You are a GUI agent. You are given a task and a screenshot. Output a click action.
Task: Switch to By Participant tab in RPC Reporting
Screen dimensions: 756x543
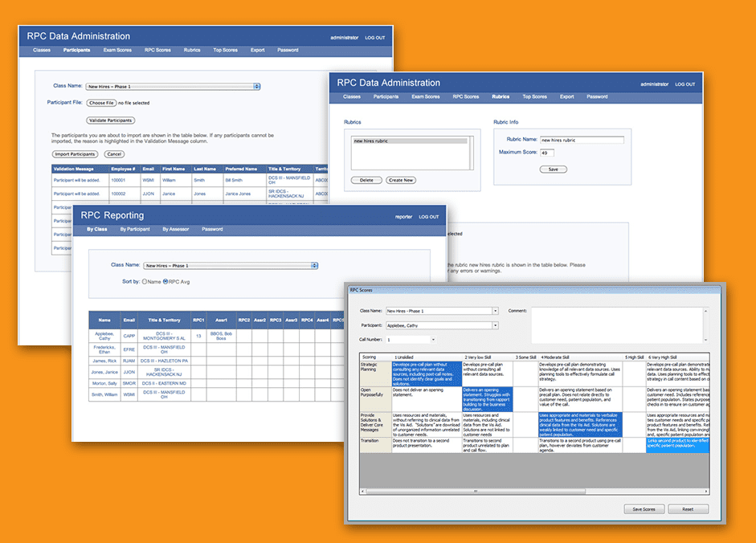coord(135,230)
